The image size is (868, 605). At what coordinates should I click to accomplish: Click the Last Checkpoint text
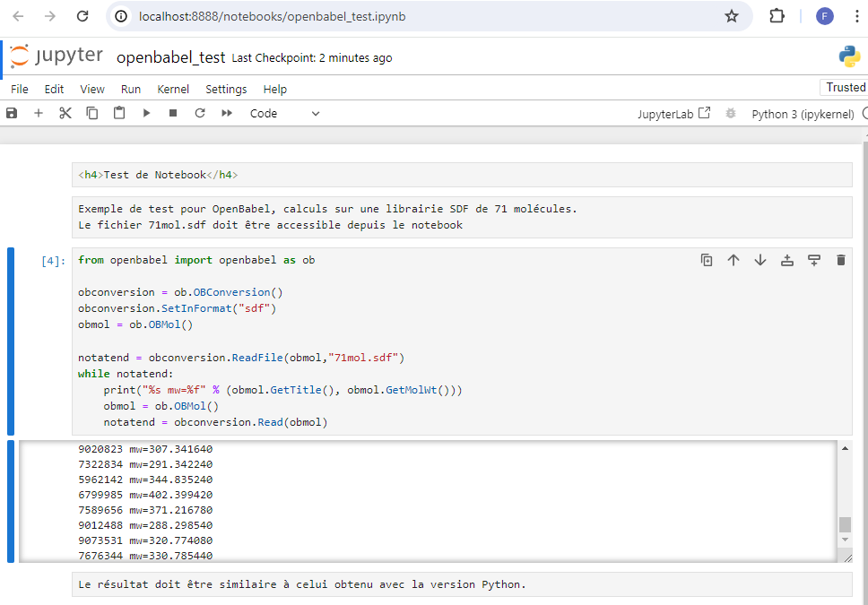[312, 58]
